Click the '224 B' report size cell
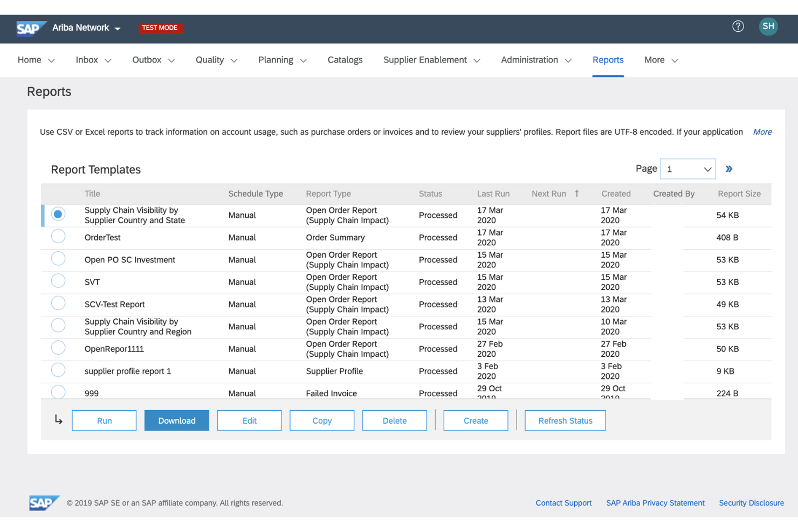Screen dimensions: 798x532 tap(727, 393)
